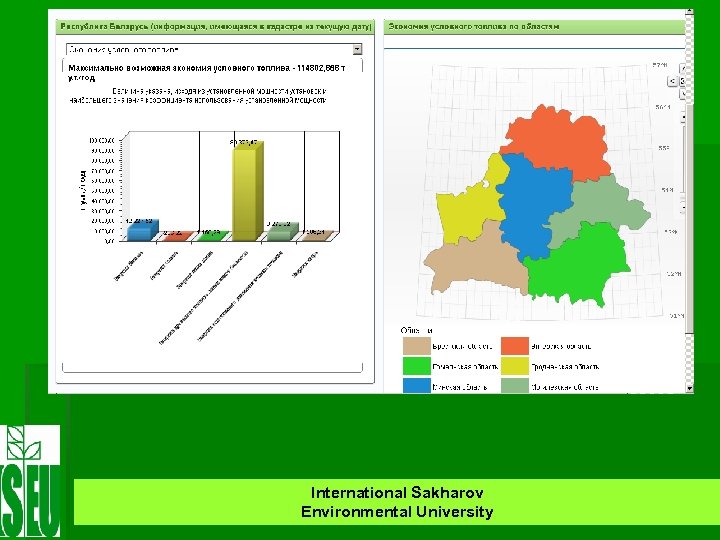Click tan Brest legend swatch

click(x=416, y=346)
